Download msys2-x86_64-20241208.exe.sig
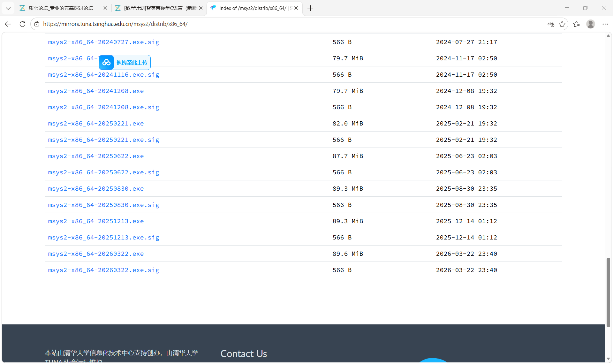 point(104,107)
